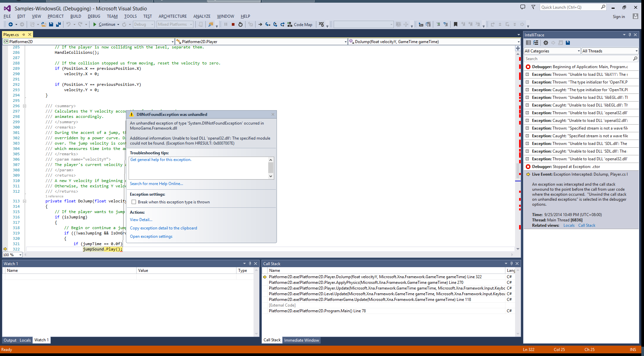Open the DEBUG menu
This screenshot has width=644, height=356.
(x=94, y=16)
